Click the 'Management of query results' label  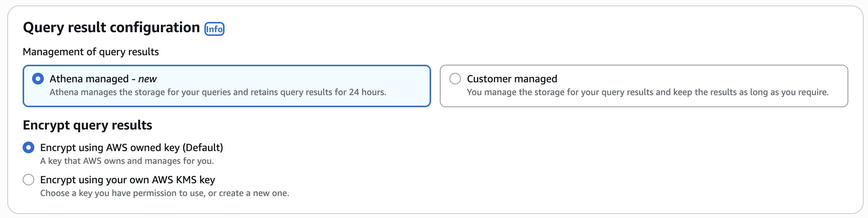pyautogui.click(x=91, y=52)
